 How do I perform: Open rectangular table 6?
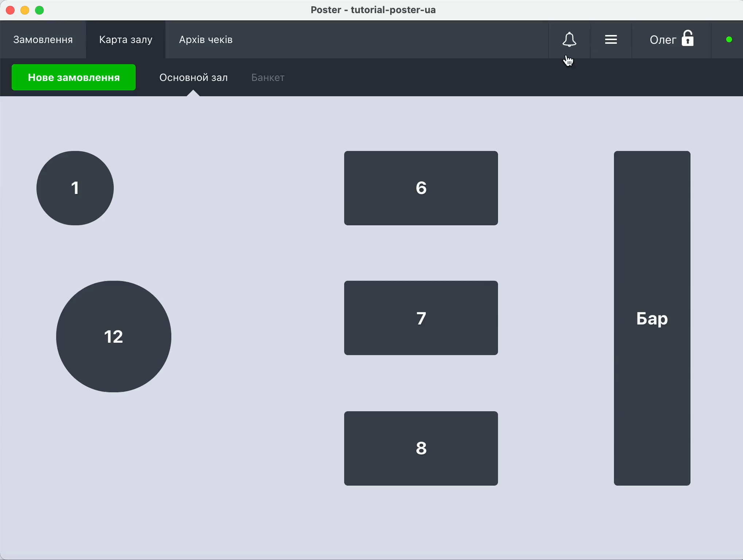pyautogui.click(x=421, y=188)
